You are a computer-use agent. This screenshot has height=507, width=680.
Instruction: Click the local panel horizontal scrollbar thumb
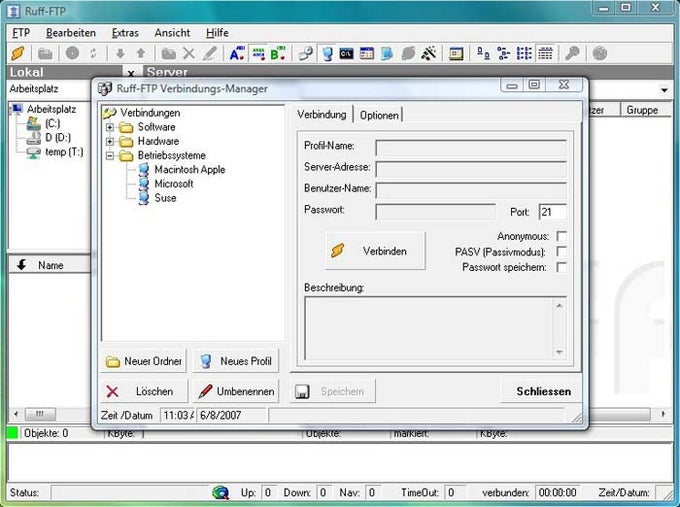pos(40,414)
